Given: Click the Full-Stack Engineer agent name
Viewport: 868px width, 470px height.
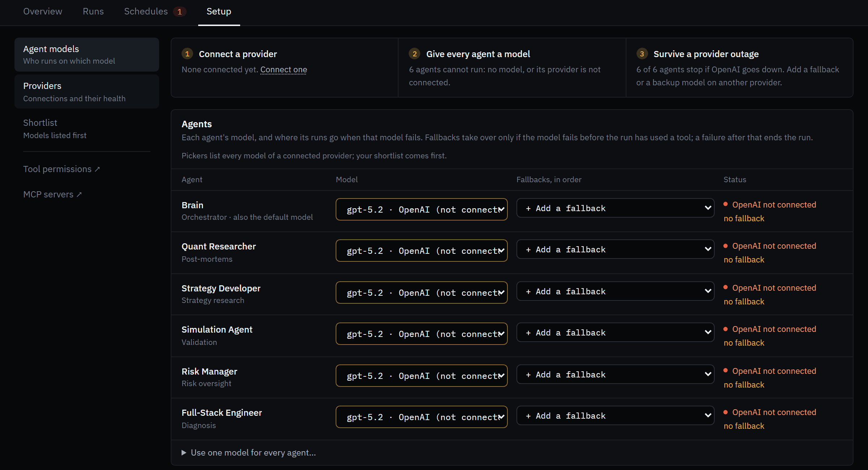Looking at the screenshot, I should 222,413.
